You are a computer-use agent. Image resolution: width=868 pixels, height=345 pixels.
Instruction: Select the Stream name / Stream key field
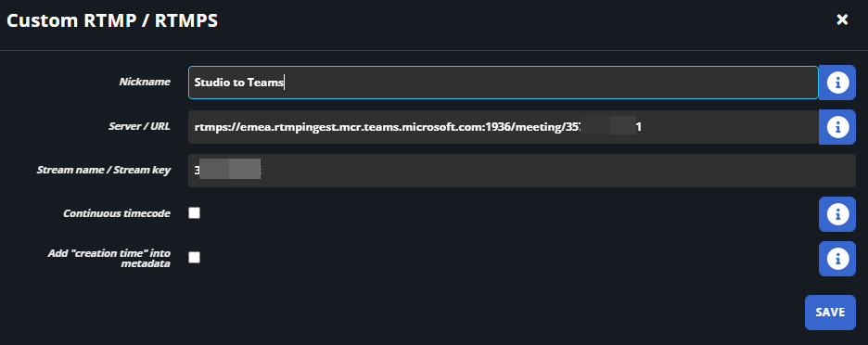[522, 171]
